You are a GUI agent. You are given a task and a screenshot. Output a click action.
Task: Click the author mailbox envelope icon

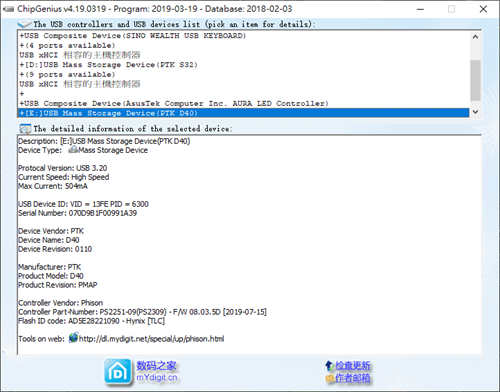330,378
